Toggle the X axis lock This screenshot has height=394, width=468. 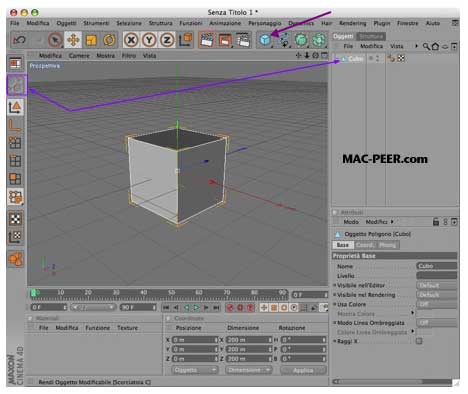point(131,40)
